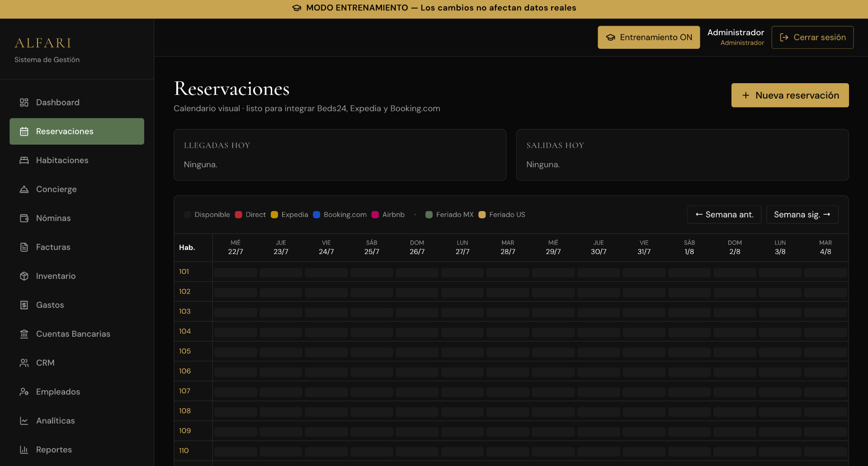Viewport: 868px width, 466px height.
Task: Click the Dashboard grid icon
Action: (24, 103)
